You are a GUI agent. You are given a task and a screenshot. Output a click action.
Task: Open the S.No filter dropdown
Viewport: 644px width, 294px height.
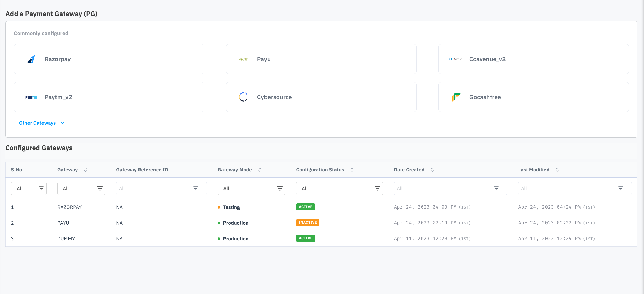point(29,189)
